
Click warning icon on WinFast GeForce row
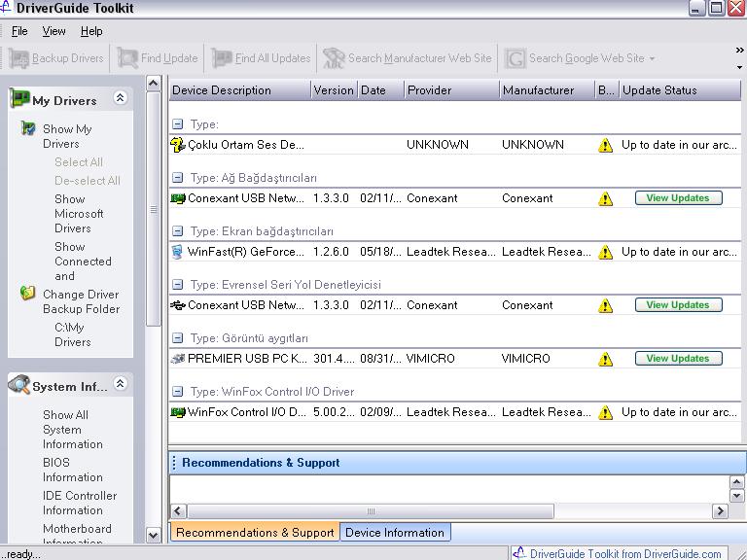(x=606, y=252)
